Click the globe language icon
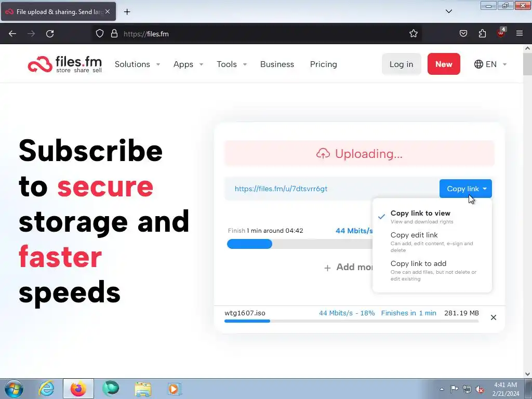The image size is (532, 399). tap(478, 64)
